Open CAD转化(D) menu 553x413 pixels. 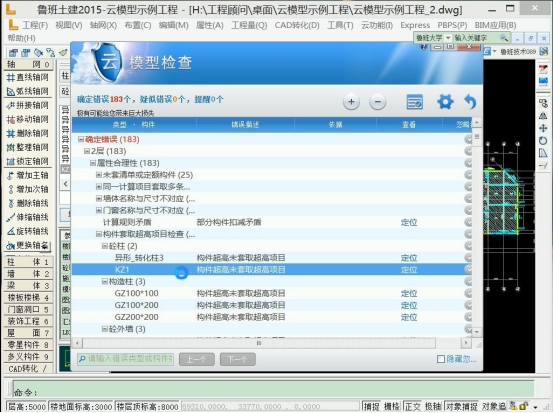297,25
